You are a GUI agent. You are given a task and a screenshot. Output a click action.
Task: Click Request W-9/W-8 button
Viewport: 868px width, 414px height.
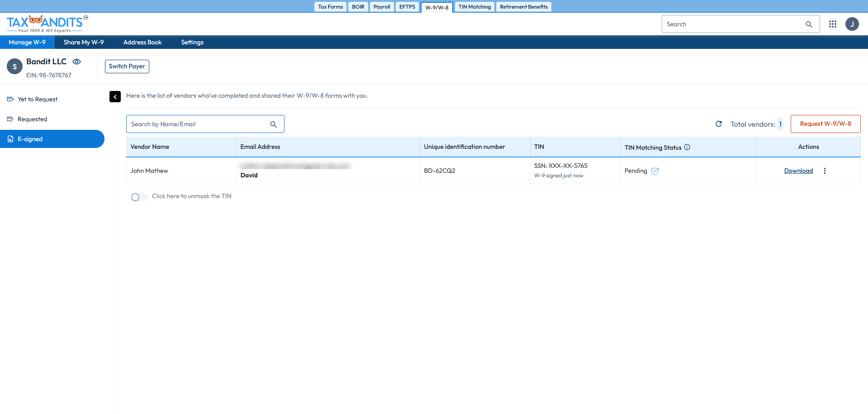pos(825,124)
